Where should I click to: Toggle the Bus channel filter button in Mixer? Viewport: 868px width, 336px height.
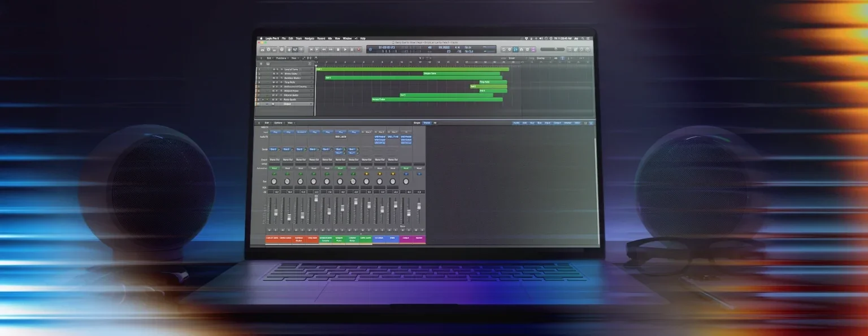pos(540,123)
